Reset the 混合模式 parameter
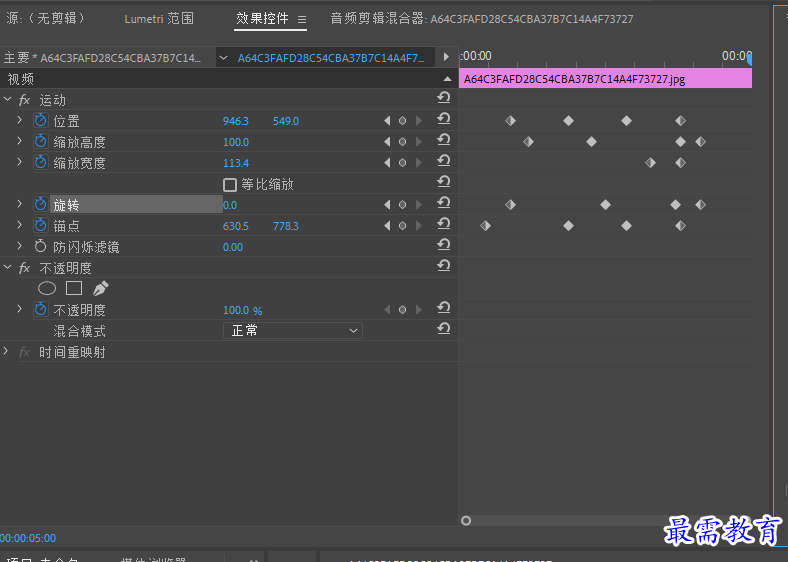This screenshot has height=562, width=788. point(443,329)
